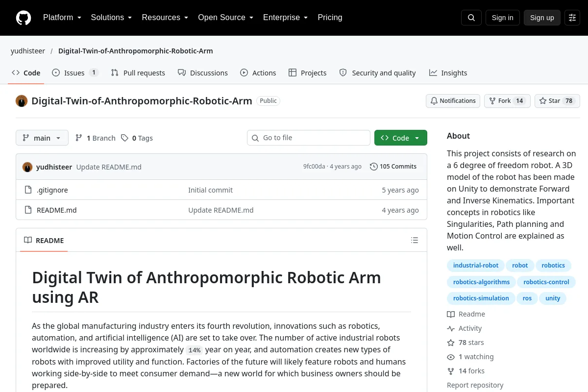Click the star count badge 78
The height and width of the screenshot is (392, 588).
(568, 101)
